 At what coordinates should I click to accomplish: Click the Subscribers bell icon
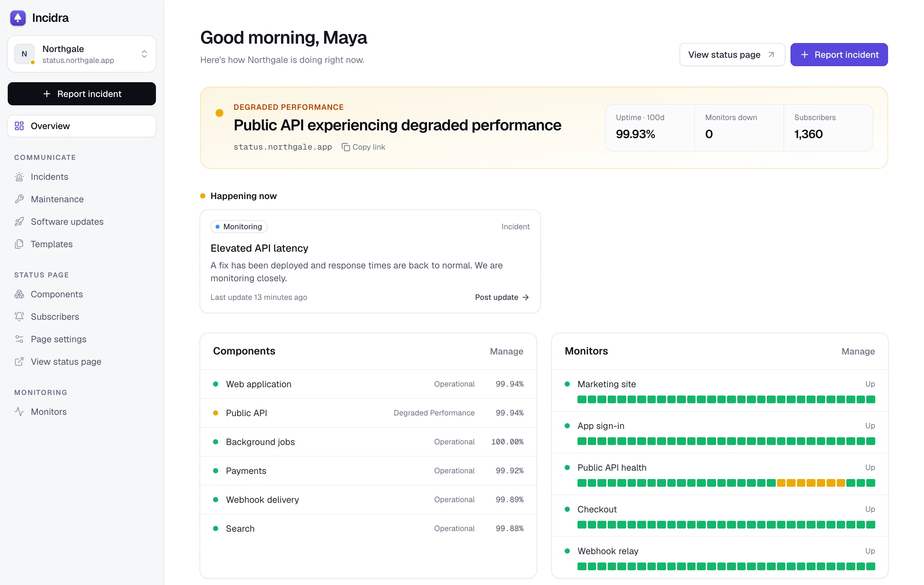click(19, 317)
